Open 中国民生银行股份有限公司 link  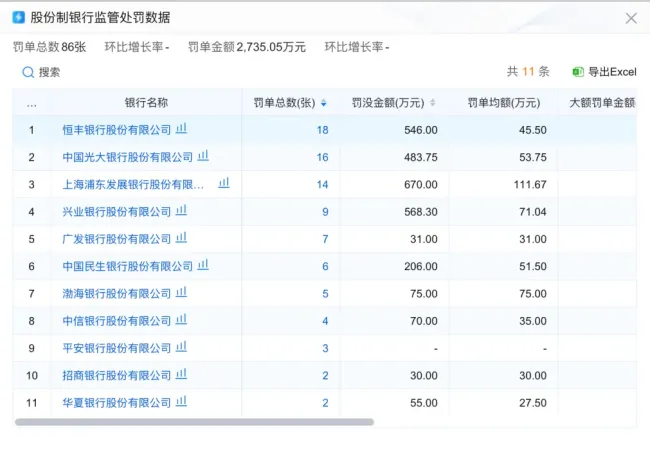[x=128, y=267]
